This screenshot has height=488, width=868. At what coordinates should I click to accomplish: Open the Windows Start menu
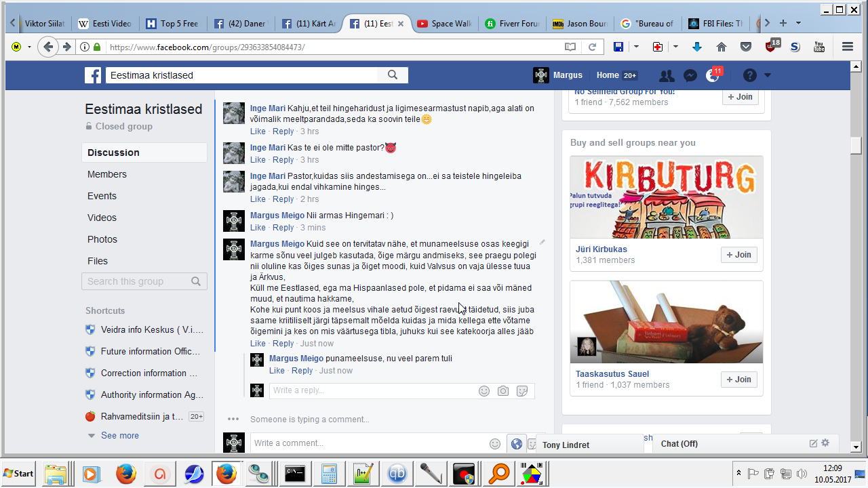(18, 473)
